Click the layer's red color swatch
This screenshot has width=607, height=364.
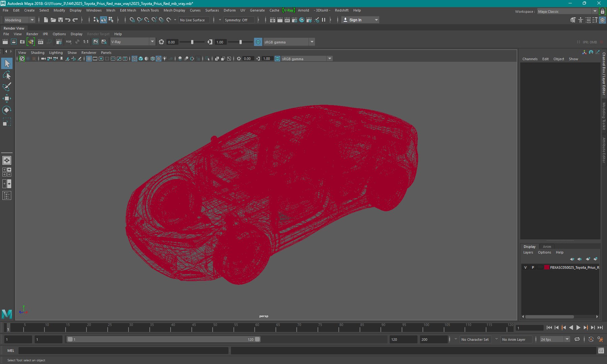click(547, 267)
